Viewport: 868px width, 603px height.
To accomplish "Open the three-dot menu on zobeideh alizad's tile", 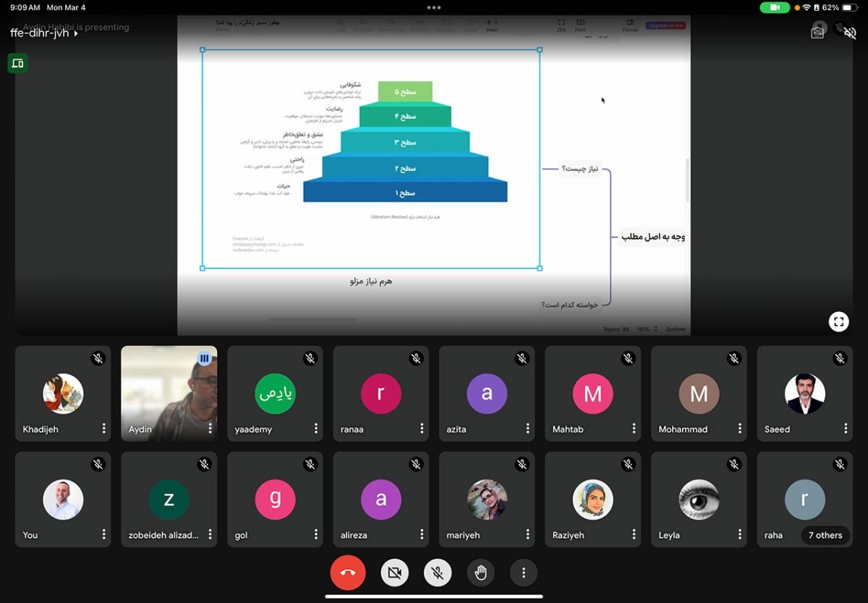I will point(210,535).
